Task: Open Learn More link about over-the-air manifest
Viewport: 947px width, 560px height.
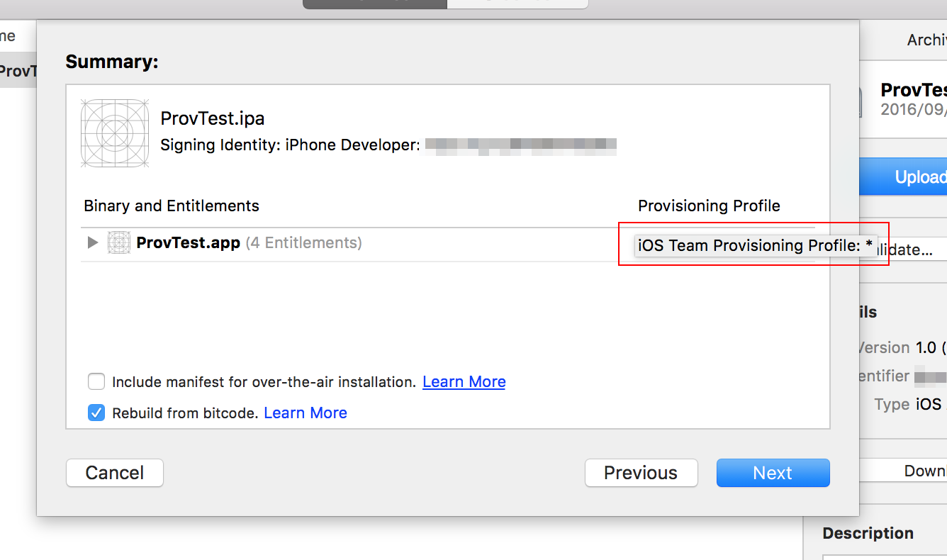Action: pos(464,382)
